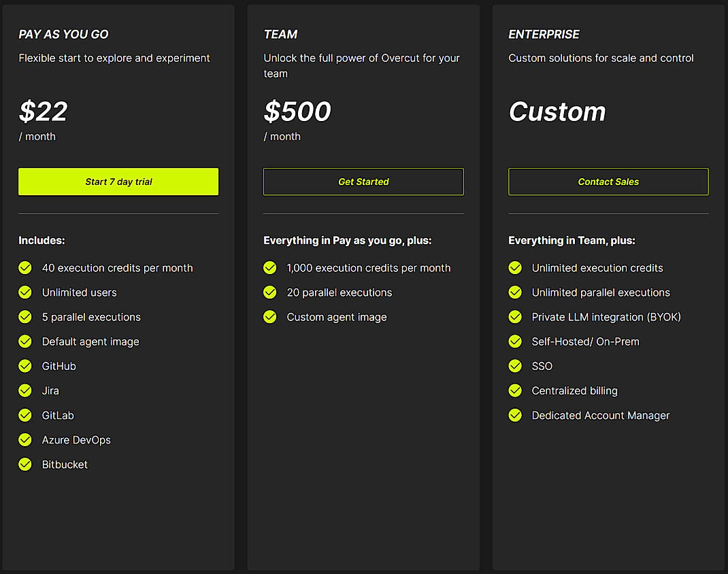Click the Enterprise plan heading

point(544,34)
